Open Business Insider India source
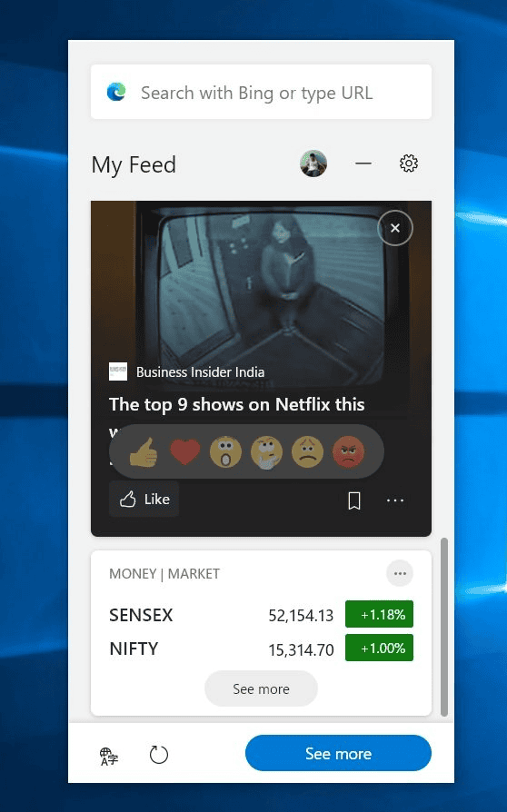 click(187, 371)
